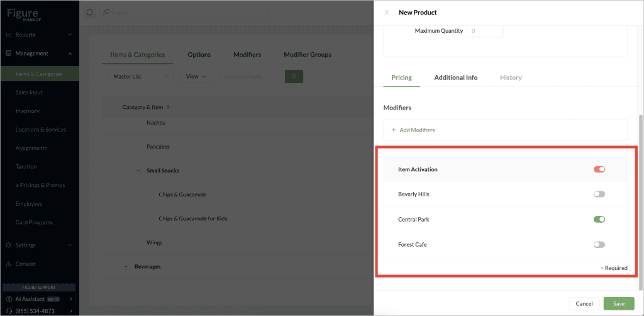Click the refresh icon beside the search bar
The height and width of the screenshot is (316, 644).
coord(90,13)
